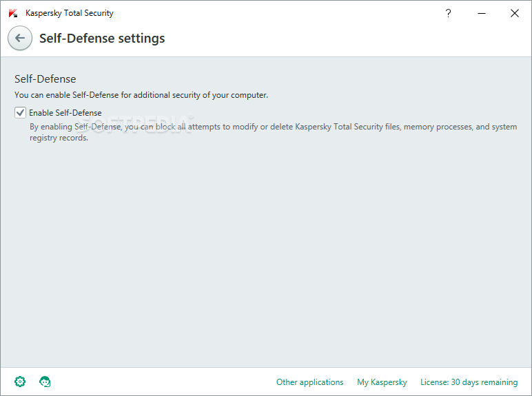
Task: Click License: 30 days remaining
Action: [x=469, y=382]
